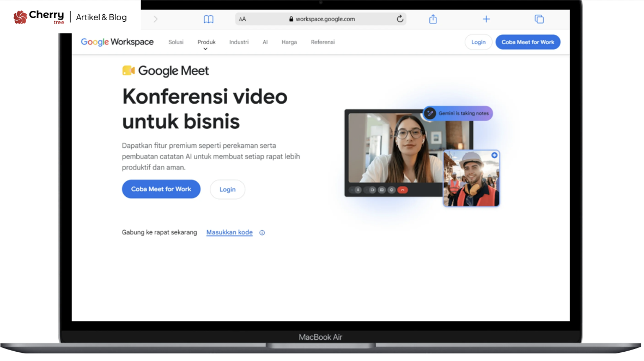Image resolution: width=644 pixels, height=361 pixels.
Task: Add a new tab with the plus icon
Action: (487, 19)
